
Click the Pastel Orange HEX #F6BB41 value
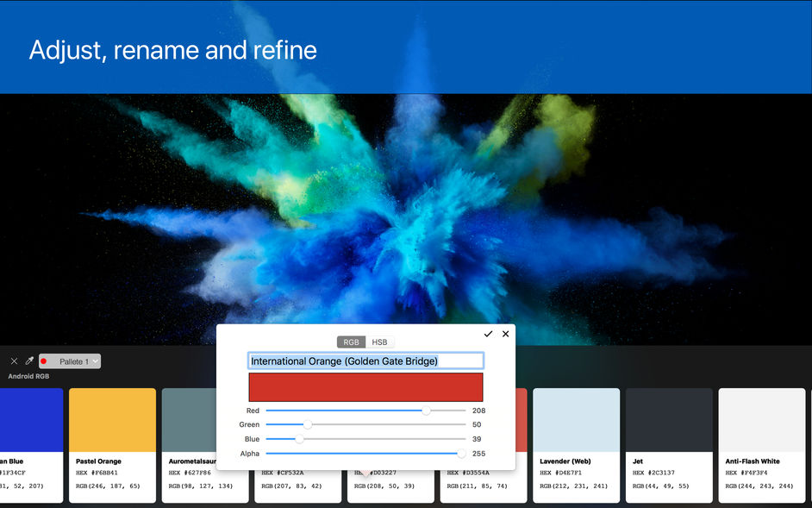[x=97, y=473]
